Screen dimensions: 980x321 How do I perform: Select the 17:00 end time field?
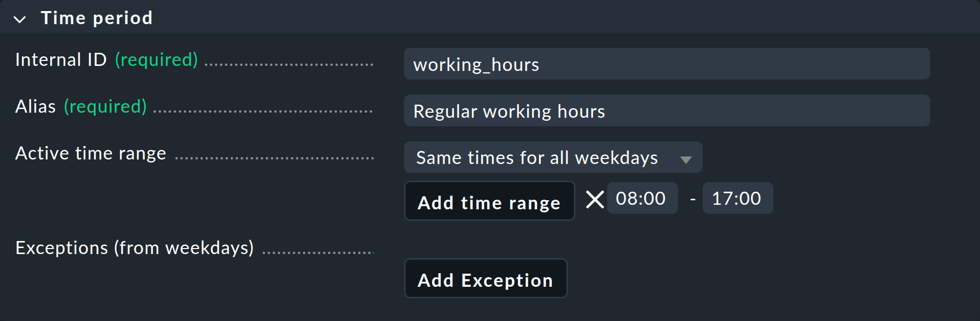point(737,198)
